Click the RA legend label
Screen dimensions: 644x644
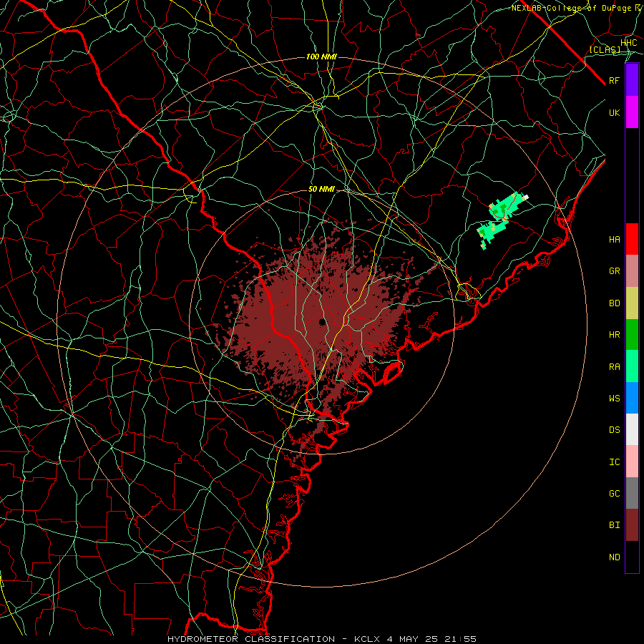pyautogui.click(x=614, y=367)
